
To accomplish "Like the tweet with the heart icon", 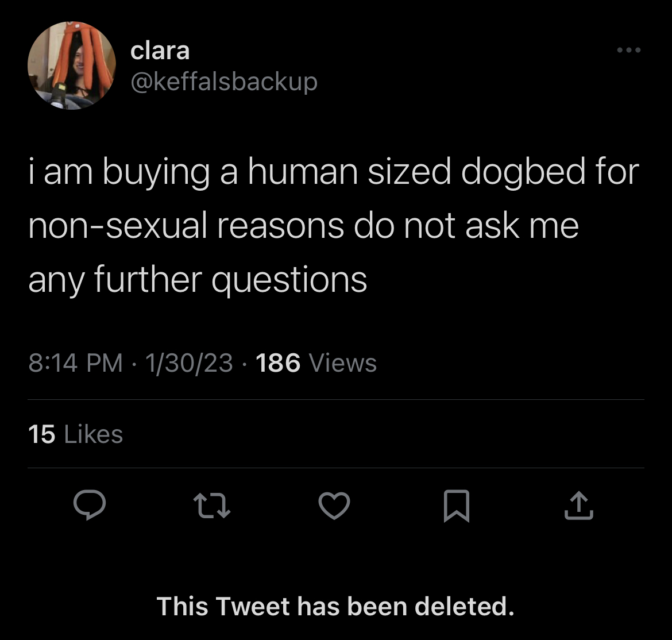I will [x=334, y=506].
